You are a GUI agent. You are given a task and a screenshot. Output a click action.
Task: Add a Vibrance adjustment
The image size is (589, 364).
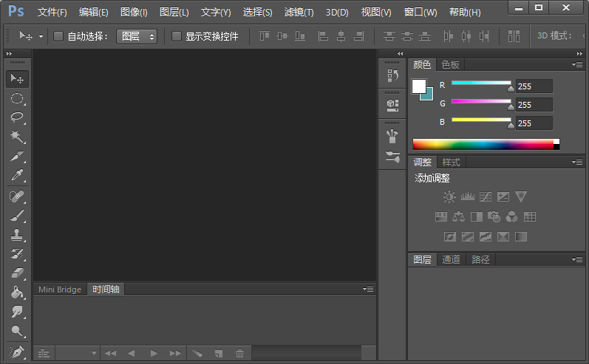click(x=521, y=196)
